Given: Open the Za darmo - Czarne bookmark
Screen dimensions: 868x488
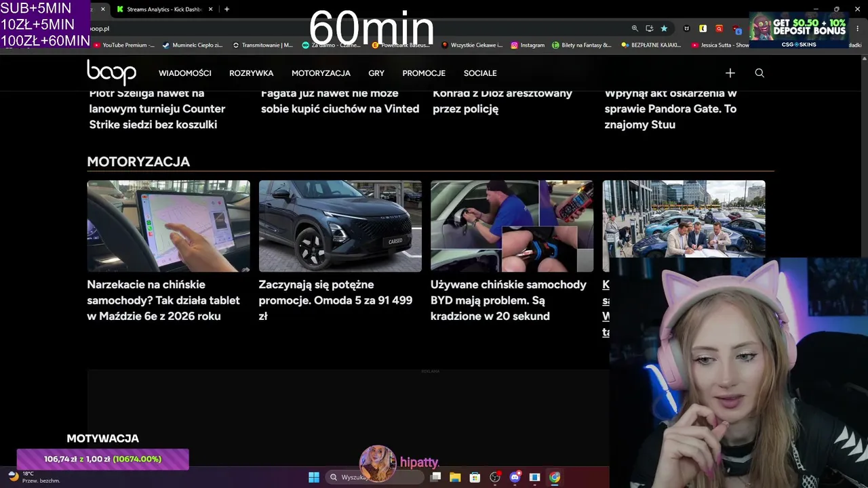Looking at the screenshot, I should [x=332, y=45].
